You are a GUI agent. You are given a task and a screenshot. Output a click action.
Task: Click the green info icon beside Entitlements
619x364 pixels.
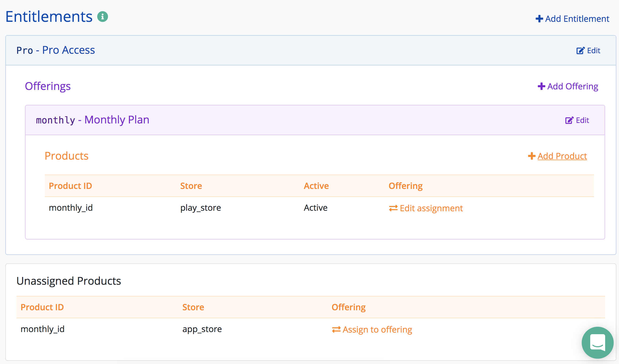coord(103,17)
